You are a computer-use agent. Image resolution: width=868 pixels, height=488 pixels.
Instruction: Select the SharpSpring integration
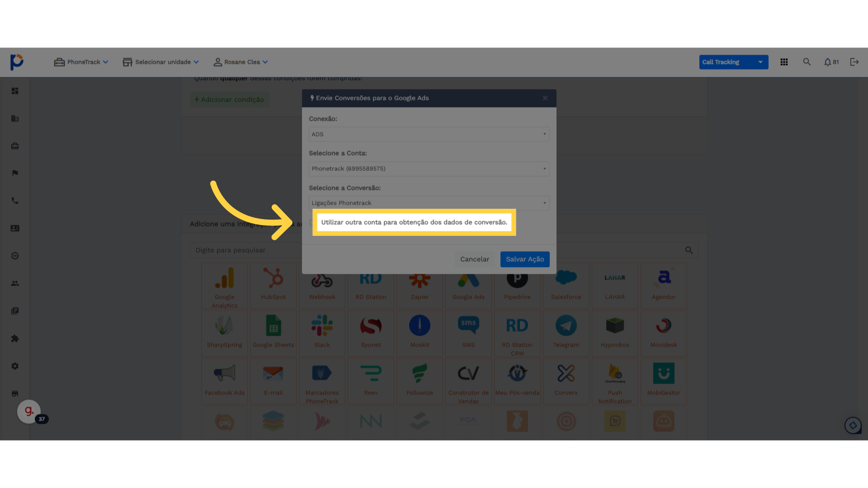(225, 333)
